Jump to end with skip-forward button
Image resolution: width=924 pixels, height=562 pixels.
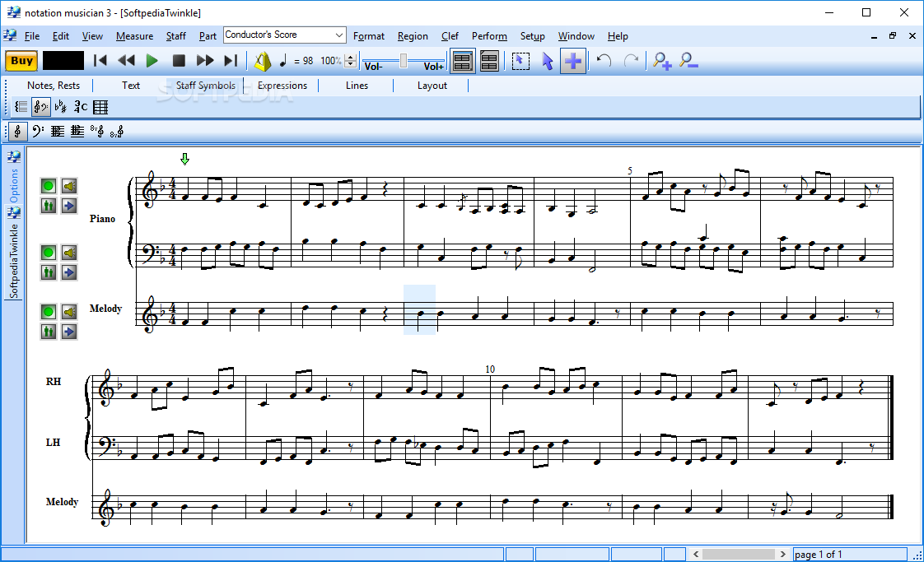click(231, 61)
